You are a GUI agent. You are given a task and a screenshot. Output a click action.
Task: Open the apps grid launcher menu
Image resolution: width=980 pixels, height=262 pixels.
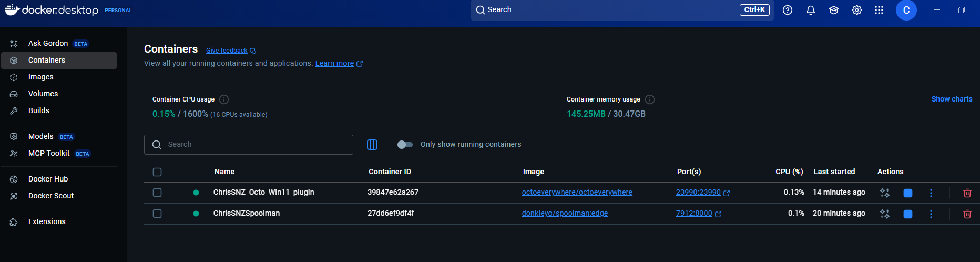879,10
